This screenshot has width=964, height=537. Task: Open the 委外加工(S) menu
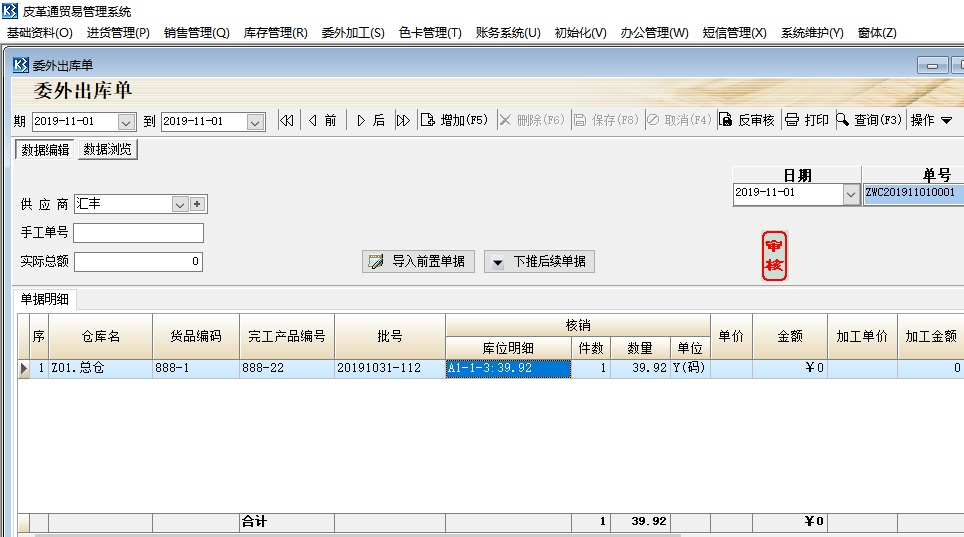[x=353, y=33]
